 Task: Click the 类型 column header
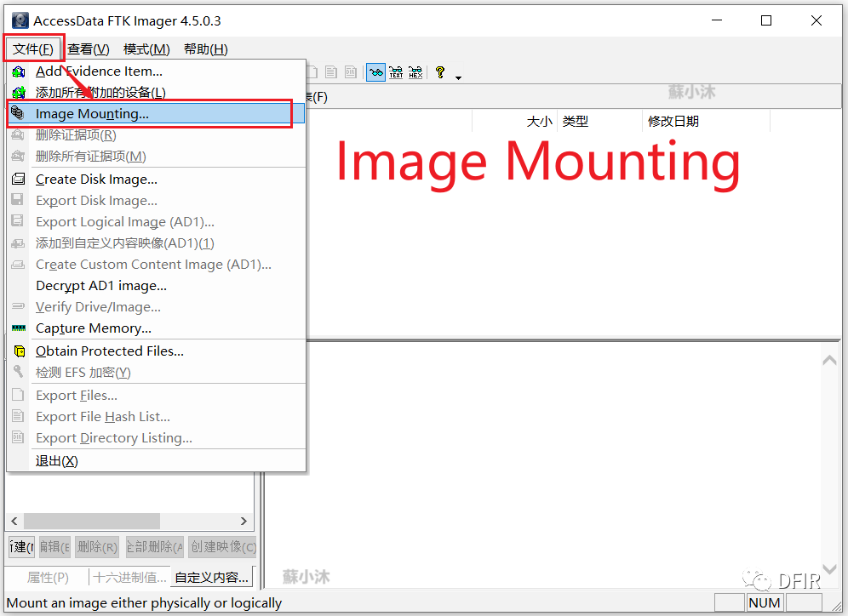599,121
